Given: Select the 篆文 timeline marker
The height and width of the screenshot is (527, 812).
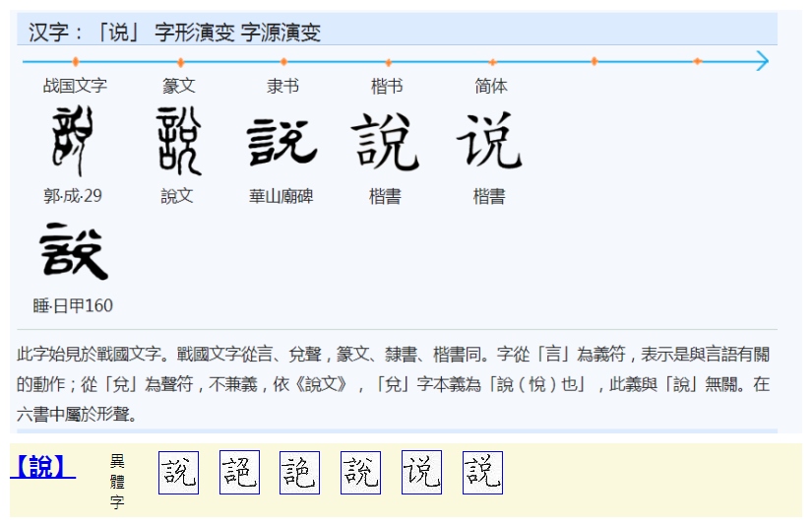Looking at the screenshot, I should click(x=180, y=63).
